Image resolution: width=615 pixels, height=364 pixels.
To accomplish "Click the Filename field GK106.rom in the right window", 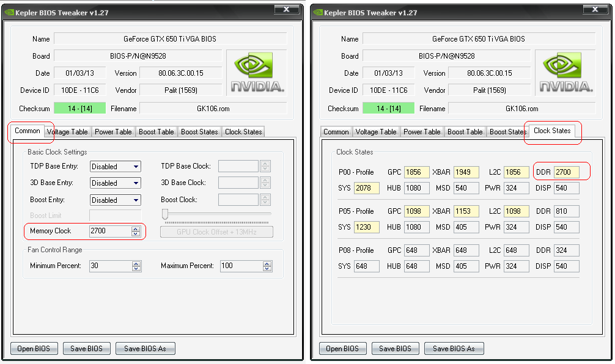I will coord(521,108).
